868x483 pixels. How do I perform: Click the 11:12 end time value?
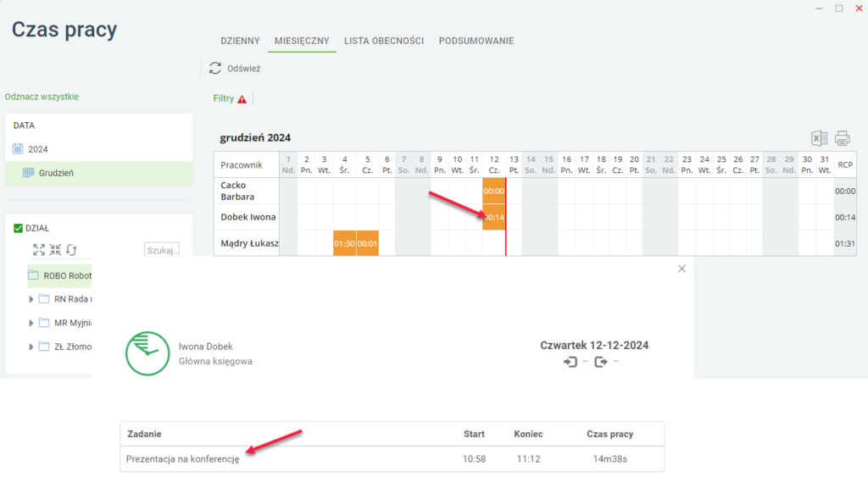[x=528, y=459]
